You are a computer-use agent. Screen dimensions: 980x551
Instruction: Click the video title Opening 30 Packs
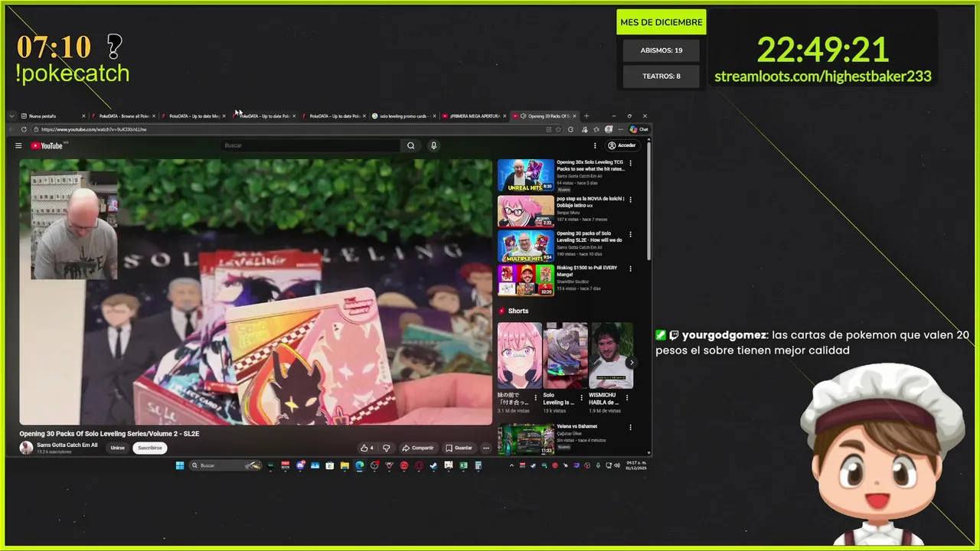pos(109,434)
